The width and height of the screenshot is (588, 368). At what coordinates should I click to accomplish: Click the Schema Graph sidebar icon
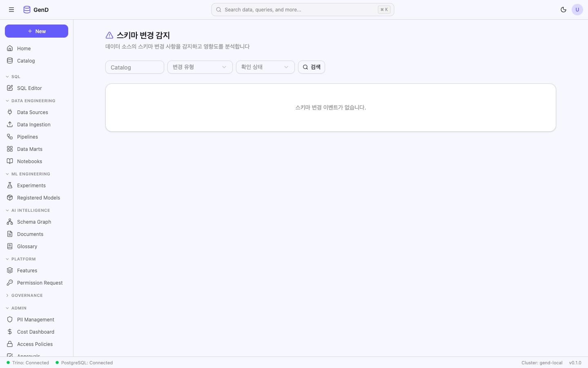[x=10, y=222]
